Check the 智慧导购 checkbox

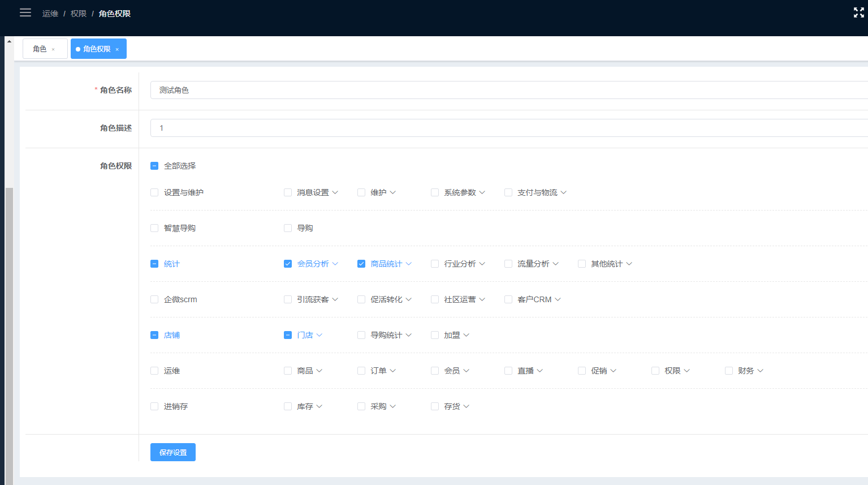pos(154,228)
